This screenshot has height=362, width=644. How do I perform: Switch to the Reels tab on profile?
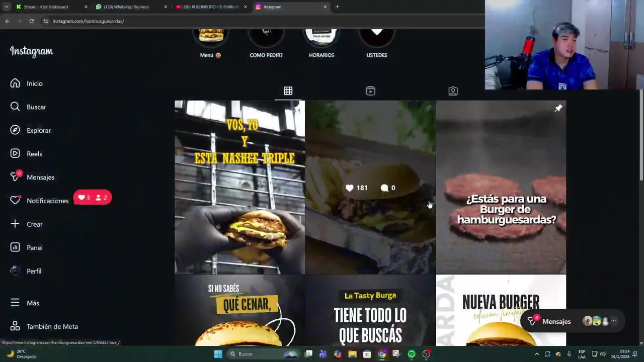click(370, 91)
